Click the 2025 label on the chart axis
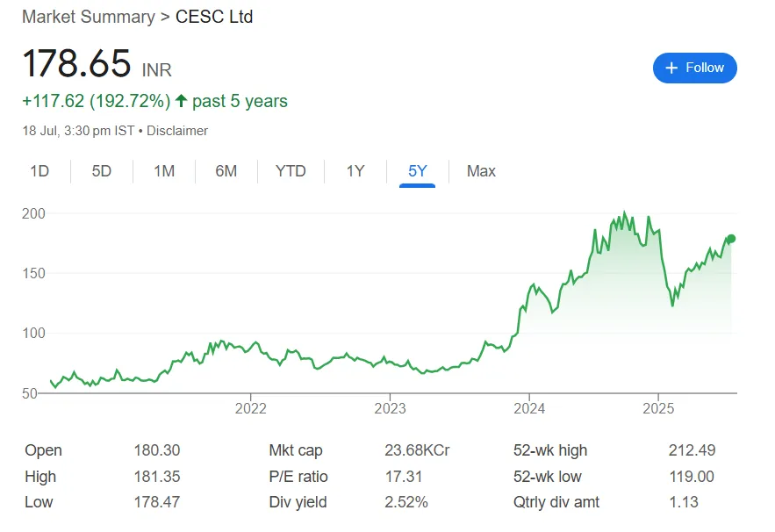This screenshot has width=775, height=532. (x=658, y=408)
